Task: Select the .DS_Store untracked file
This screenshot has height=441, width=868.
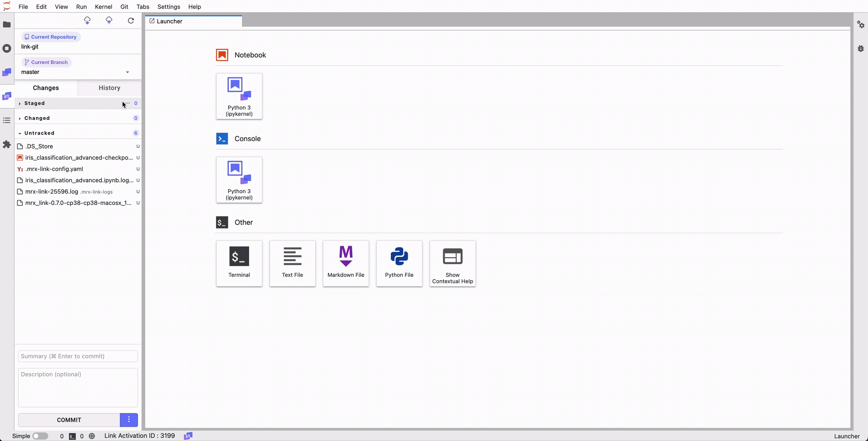Action: pyautogui.click(x=78, y=146)
